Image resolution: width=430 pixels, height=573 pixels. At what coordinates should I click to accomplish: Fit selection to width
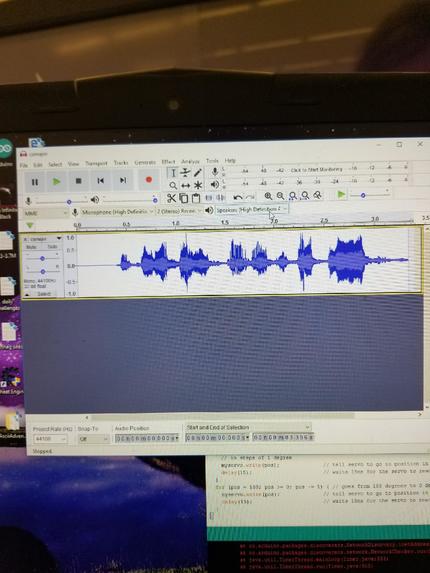click(x=293, y=196)
